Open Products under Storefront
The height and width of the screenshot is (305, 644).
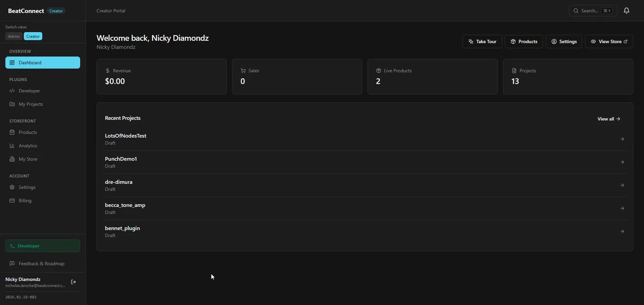27,132
